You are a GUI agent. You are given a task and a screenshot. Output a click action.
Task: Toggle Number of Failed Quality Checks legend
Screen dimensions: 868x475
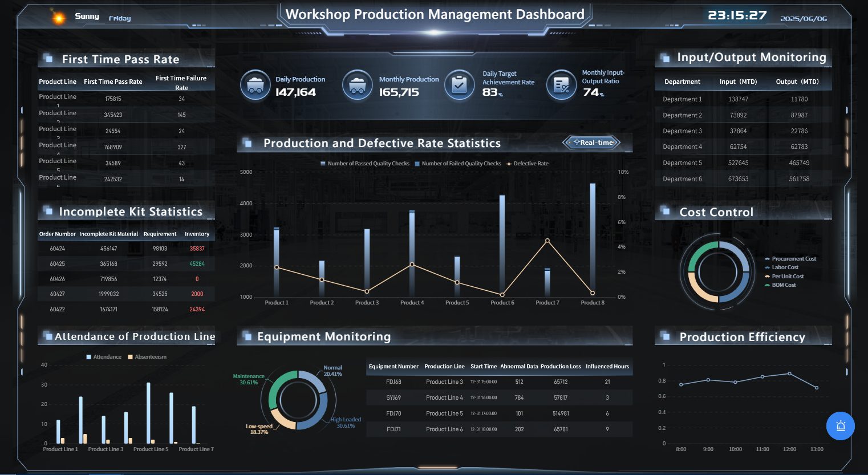click(458, 164)
